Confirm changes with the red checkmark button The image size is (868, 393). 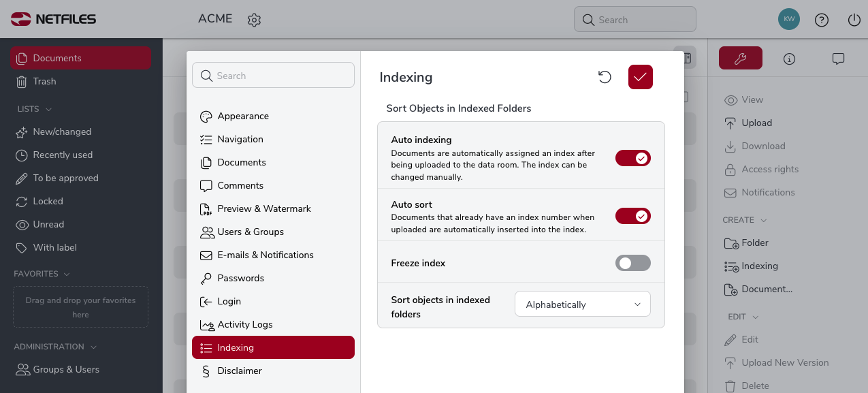(x=641, y=77)
